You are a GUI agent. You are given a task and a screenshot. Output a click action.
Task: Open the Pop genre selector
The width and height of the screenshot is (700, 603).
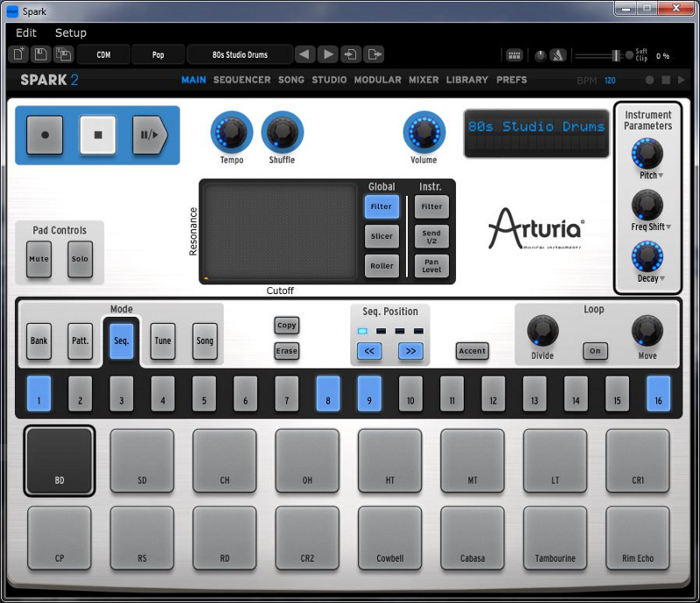[x=158, y=54]
